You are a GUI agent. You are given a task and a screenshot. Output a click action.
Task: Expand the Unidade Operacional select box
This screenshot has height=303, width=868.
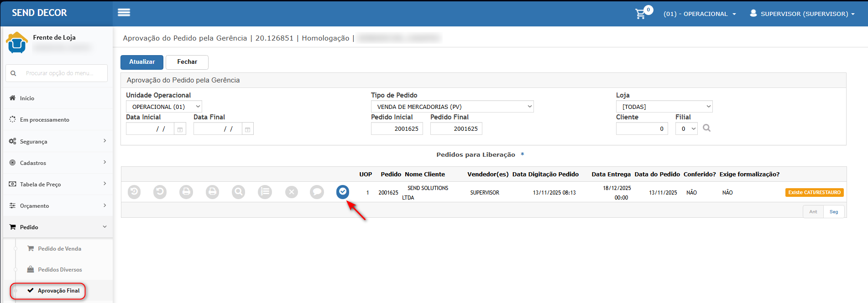tap(164, 107)
